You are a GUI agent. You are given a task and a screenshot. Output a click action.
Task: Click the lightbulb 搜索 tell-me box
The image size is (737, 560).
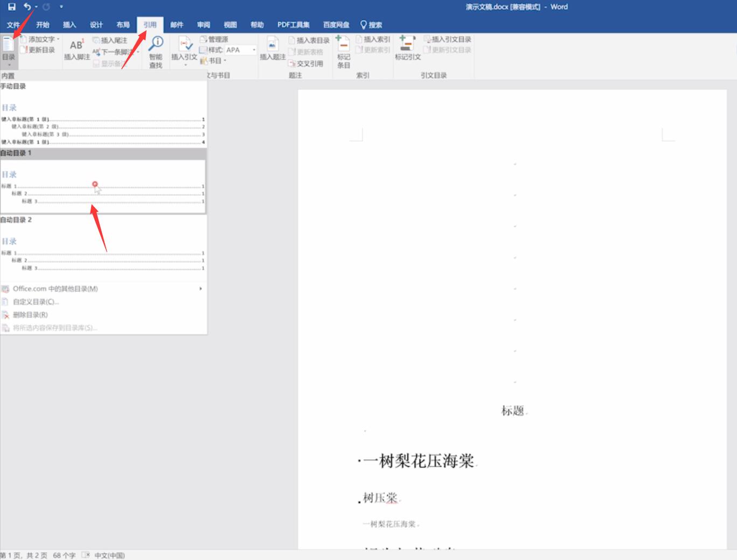pyautogui.click(x=371, y=25)
